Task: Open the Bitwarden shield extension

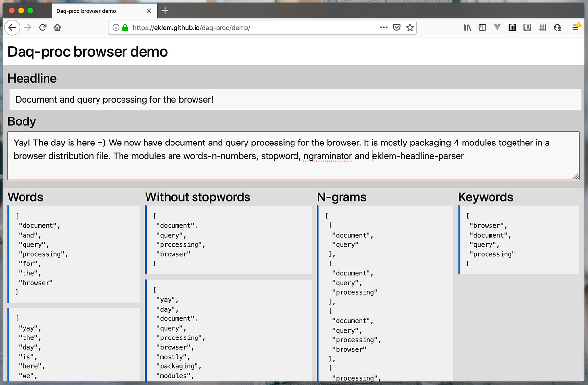Action: [x=527, y=27]
